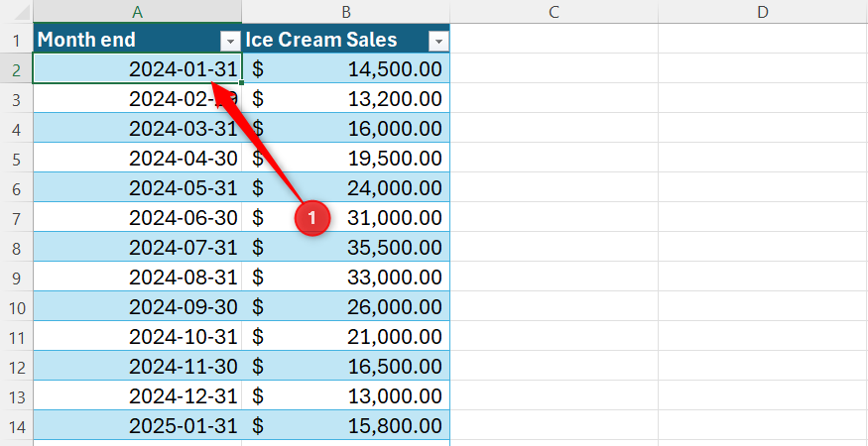Click the sales value 14,500.00
This screenshot has height=446, width=868.
(395, 69)
